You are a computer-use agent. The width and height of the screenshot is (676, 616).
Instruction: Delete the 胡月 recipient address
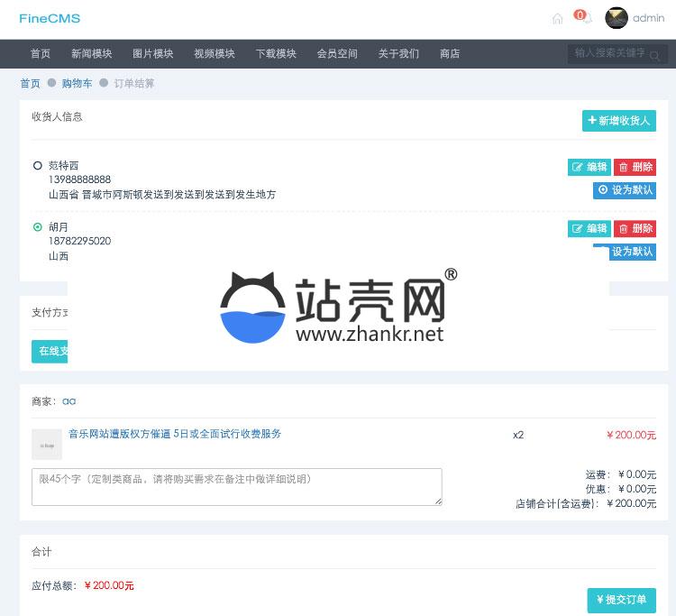point(635,228)
